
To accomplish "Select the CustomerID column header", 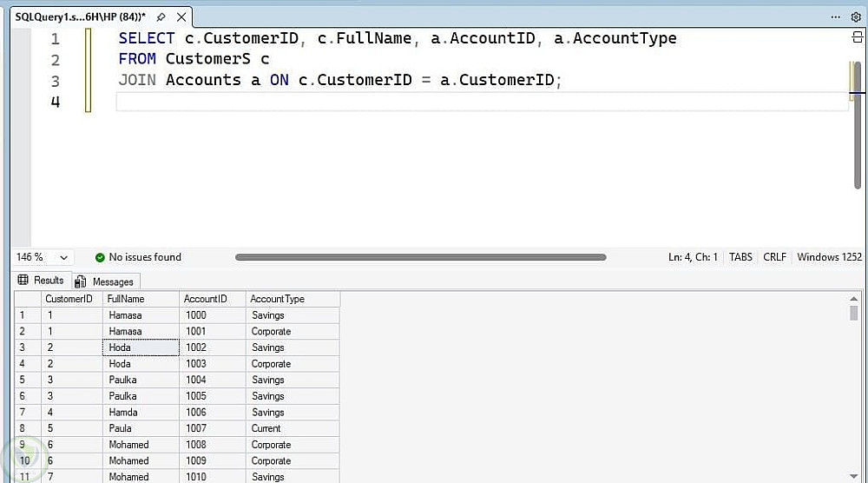I will (69, 299).
